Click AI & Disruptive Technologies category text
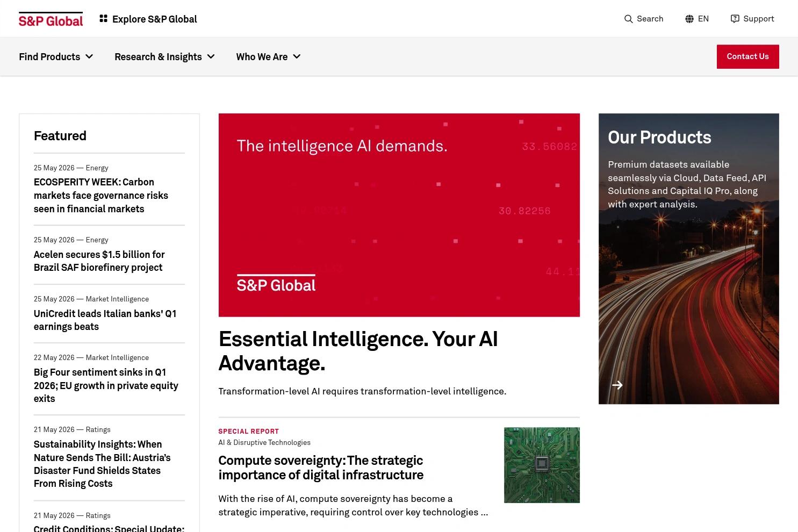798x532 pixels. pos(264,443)
